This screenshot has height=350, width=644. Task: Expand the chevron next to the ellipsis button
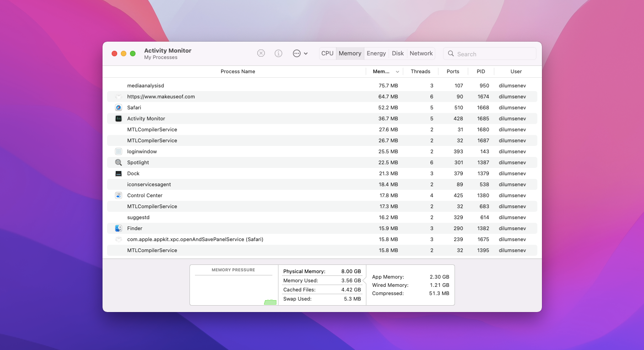pos(306,53)
